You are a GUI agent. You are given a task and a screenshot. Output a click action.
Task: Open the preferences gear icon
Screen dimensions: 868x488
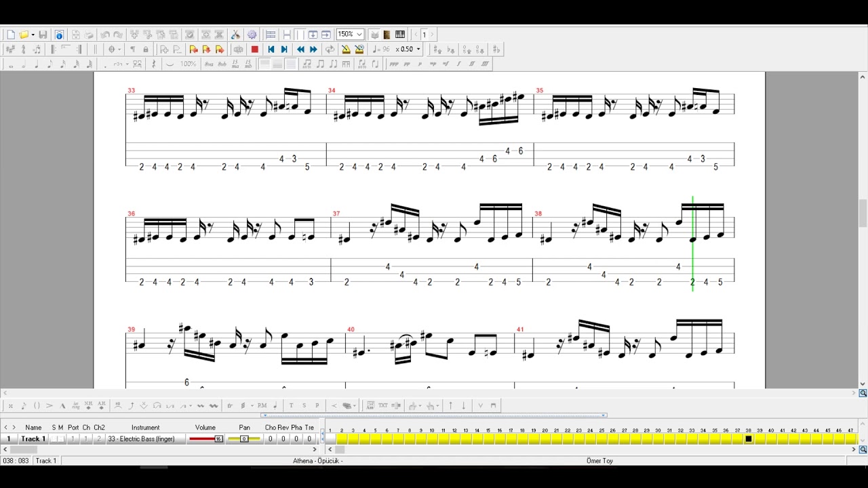click(x=252, y=35)
